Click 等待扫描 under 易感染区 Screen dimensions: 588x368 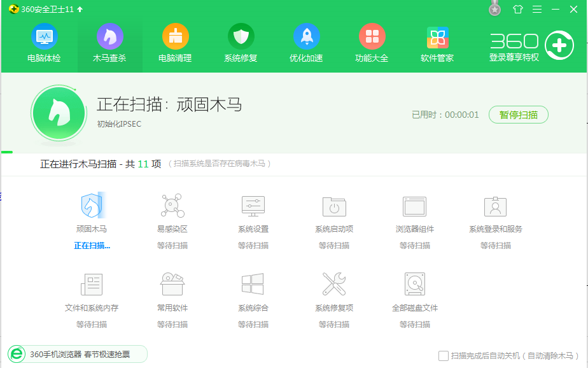[x=172, y=246]
